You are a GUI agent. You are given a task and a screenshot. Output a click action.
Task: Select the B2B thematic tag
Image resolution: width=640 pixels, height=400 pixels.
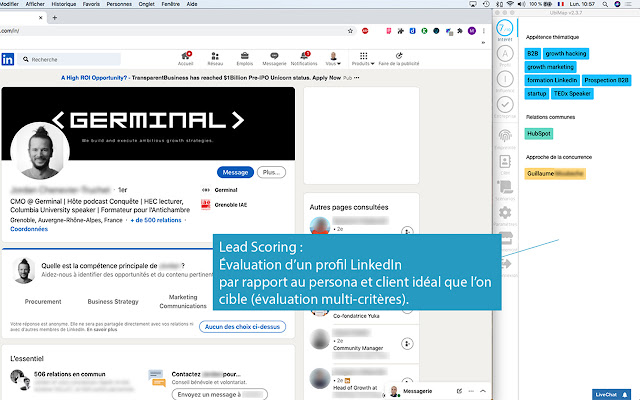coord(533,53)
